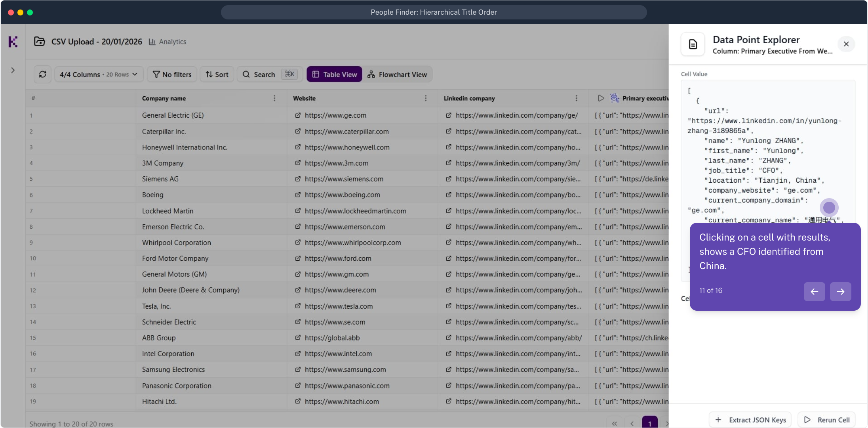This screenshot has height=428, width=868.
Task: Open Company name column options menu
Action: pyautogui.click(x=274, y=98)
